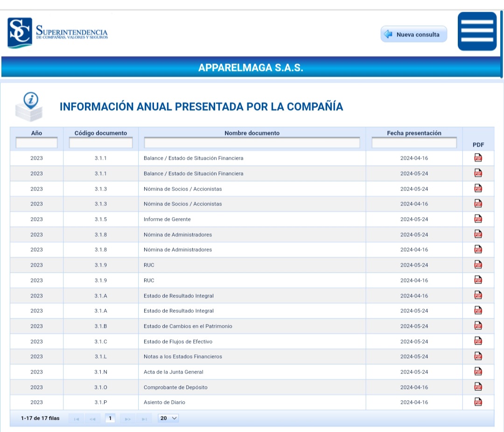Click the code cell '3.1.C'
Image resolution: width=504 pixels, height=432 pixels.
pyautogui.click(x=101, y=341)
